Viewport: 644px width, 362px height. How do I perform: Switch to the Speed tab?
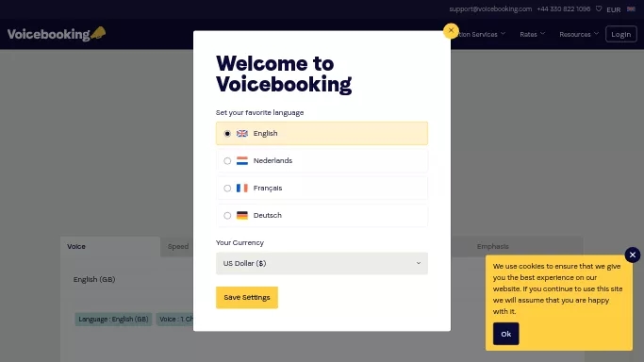pyautogui.click(x=178, y=247)
